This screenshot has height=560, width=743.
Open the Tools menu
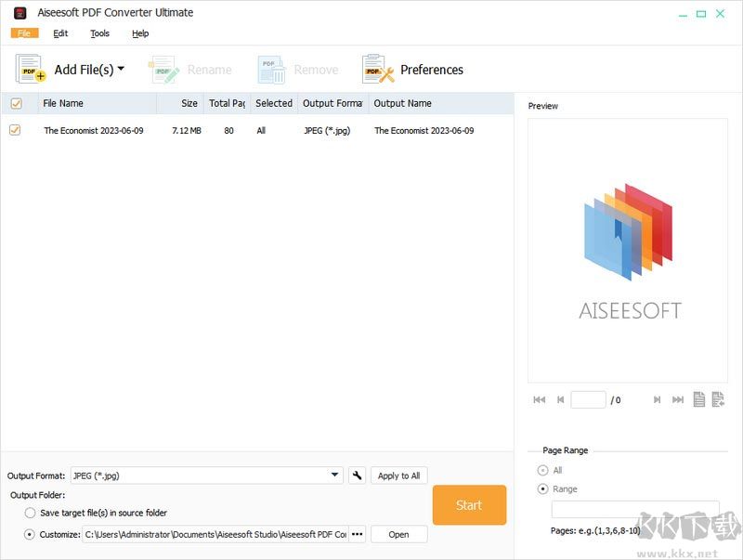tap(98, 33)
